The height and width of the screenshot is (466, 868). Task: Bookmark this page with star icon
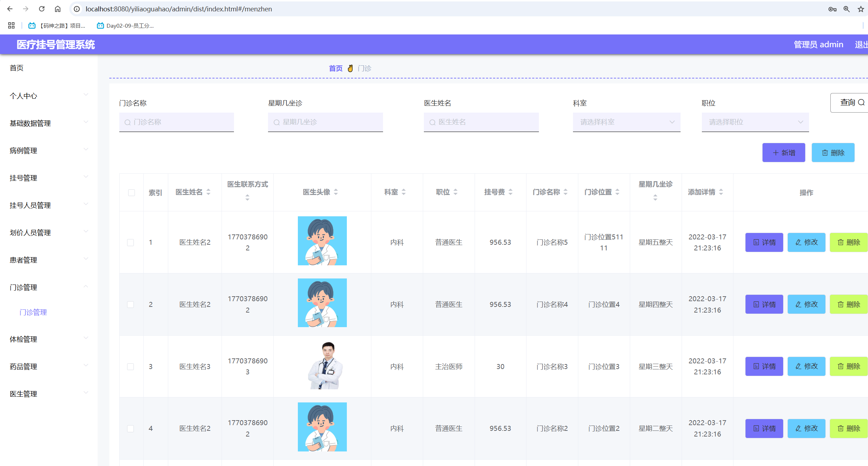pos(861,9)
